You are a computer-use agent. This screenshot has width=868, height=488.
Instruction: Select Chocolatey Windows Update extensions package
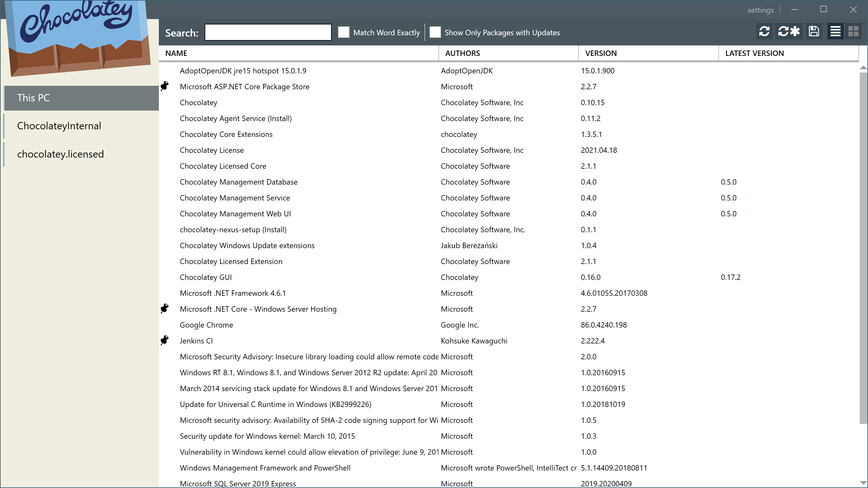[x=509, y=245]
